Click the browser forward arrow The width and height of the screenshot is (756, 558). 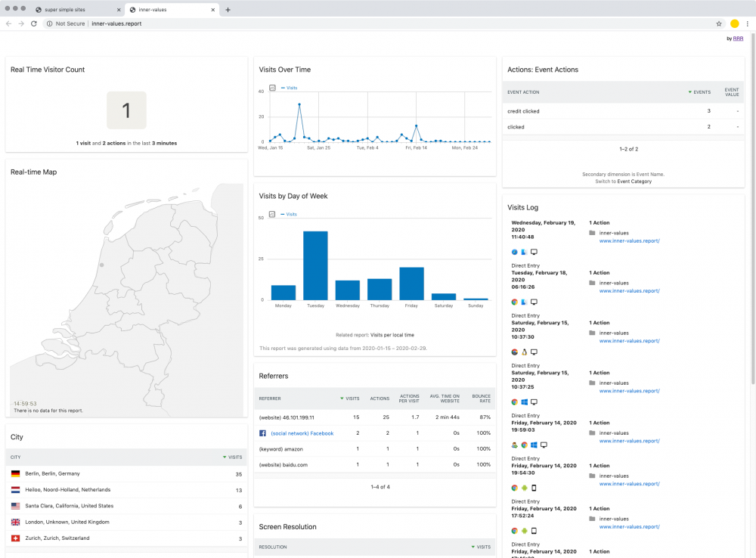21,23
